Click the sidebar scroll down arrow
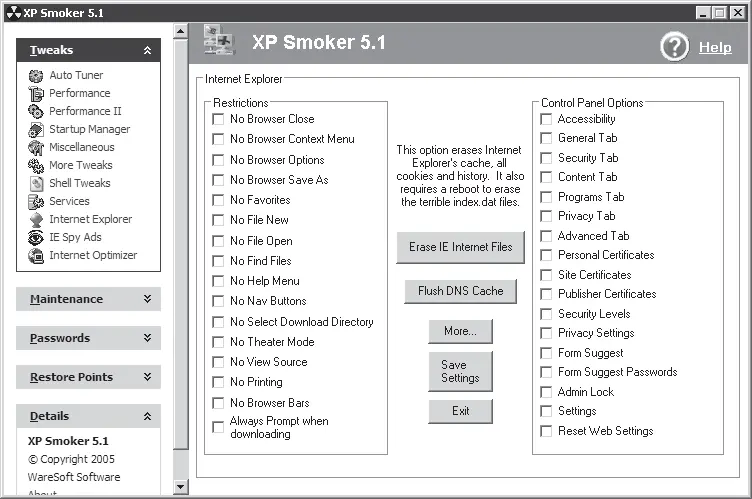752x499 pixels. (180, 487)
